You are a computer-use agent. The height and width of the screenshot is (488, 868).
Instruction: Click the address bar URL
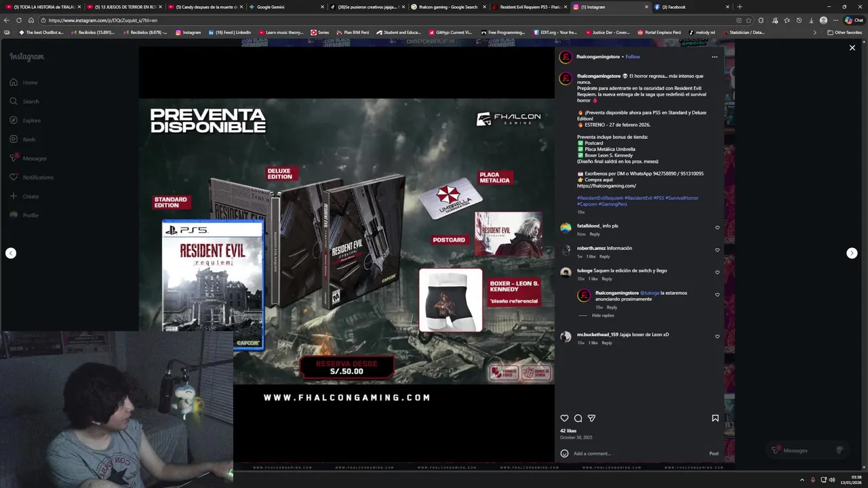(103, 20)
